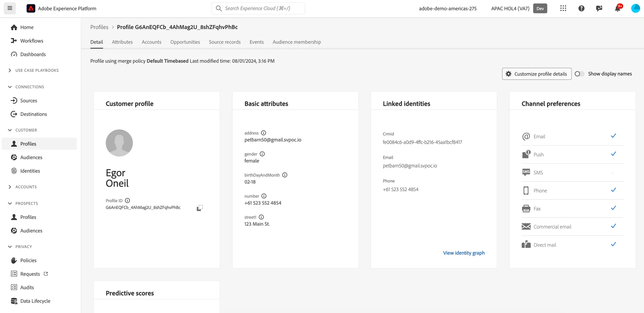The height and width of the screenshot is (313, 644).
Task: Click the Dev sandbox badge
Action: (x=540, y=8)
